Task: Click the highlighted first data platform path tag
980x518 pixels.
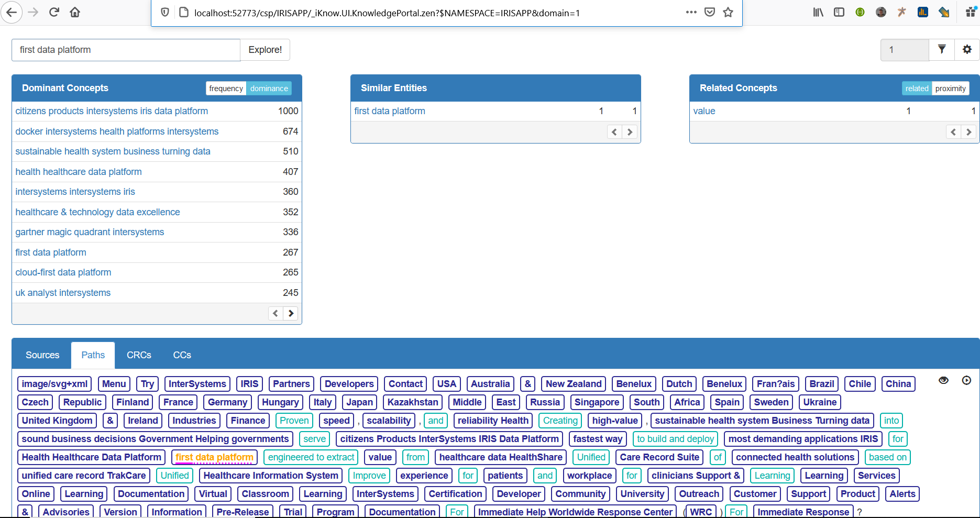Action: pos(214,457)
